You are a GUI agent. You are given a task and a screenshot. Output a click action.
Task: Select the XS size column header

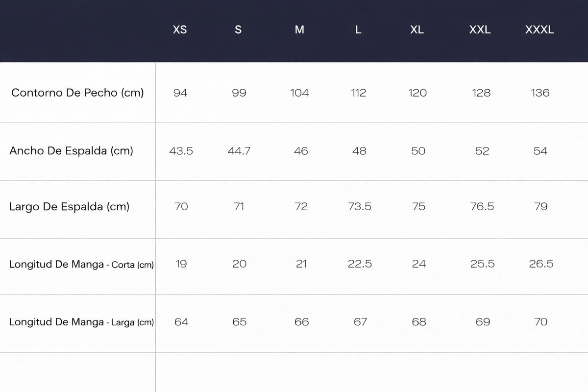(180, 30)
